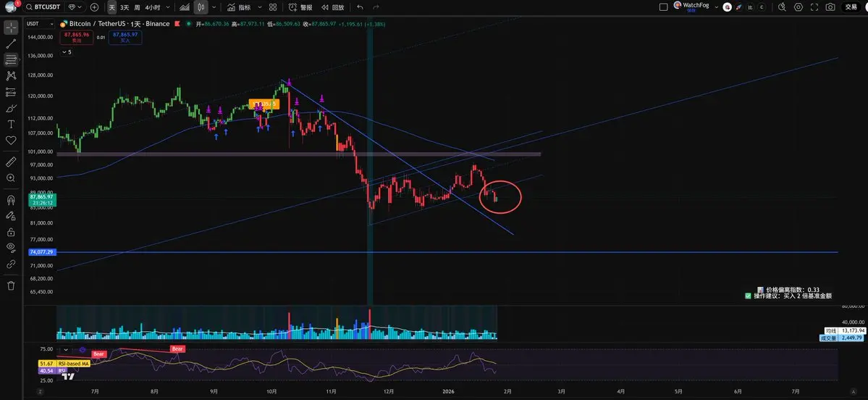Toggle lock all drawings padlock
This screenshot has width=868, height=400.
[x=11, y=232]
